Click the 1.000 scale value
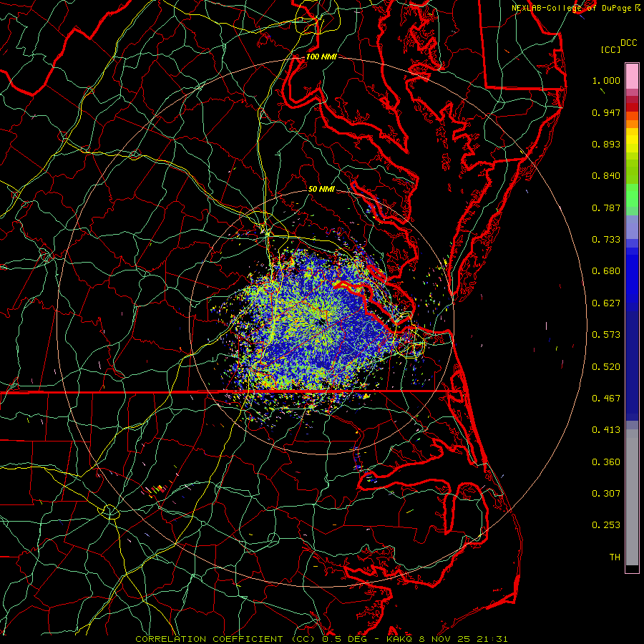This screenshot has height=644, width=644. tap(606, 80)
